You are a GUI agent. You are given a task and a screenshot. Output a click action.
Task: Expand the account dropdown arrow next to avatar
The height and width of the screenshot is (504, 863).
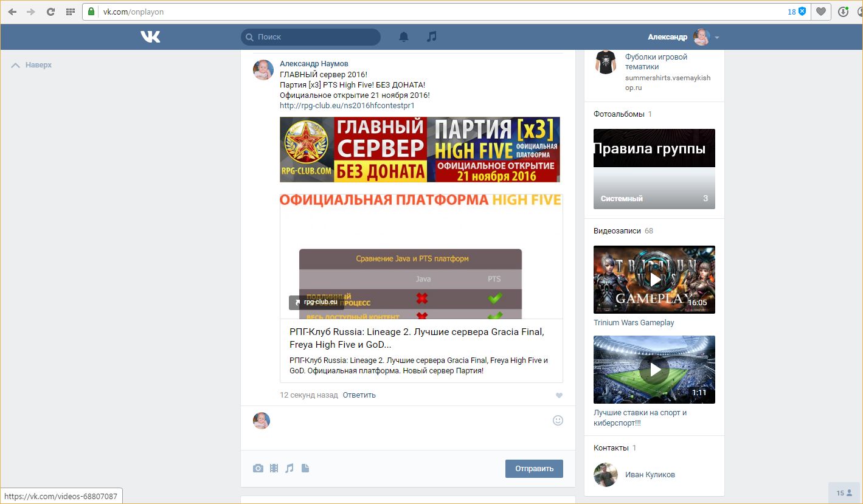tap(717, 38)
